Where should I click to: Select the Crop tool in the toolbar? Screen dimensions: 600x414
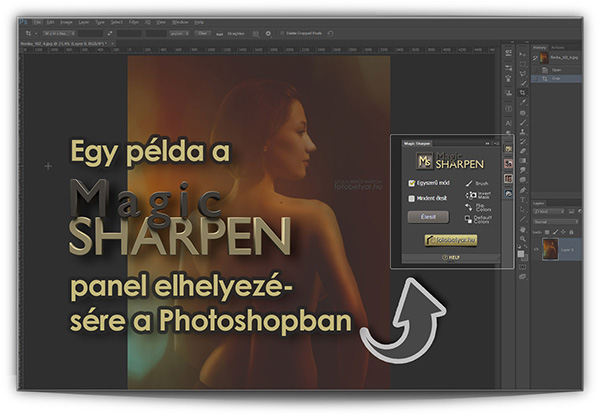coord(522,93)
